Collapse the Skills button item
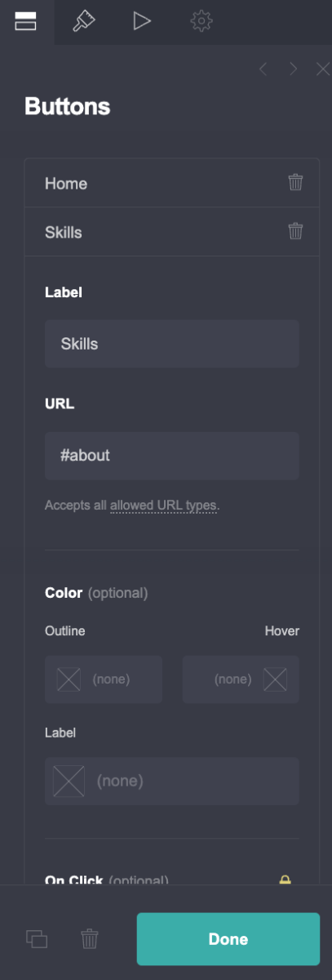The height and width of the screenshot is (980, 332). [157, 232]
